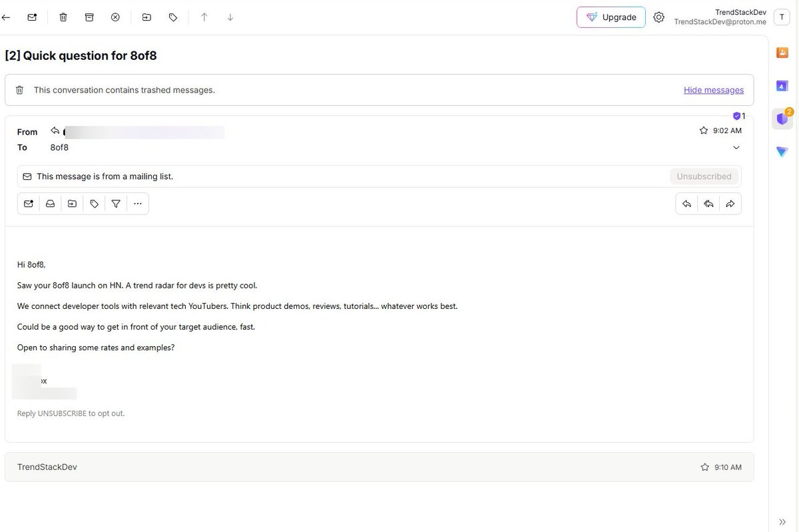The height and width of the screenshot is (532, 799).
Task: Mark this message as unread in message toolbar
Action: click(x=29, y=204)
